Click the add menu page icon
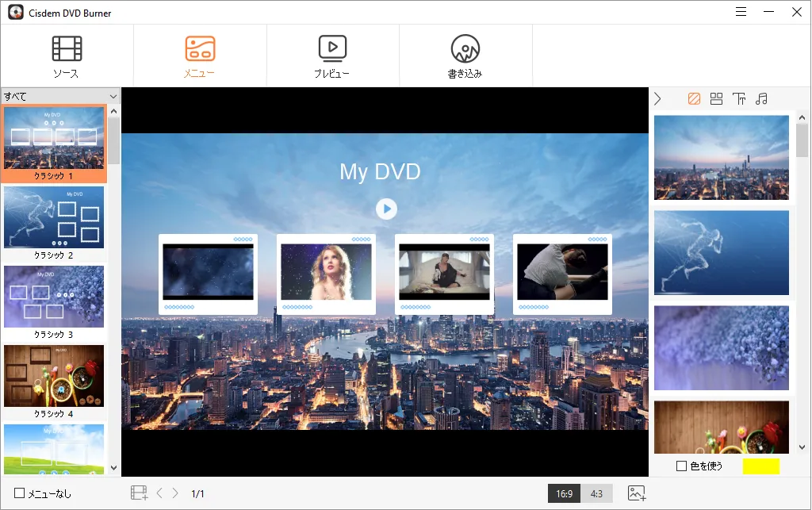Screen dimensions: 812x510 (x=140, y=493)
